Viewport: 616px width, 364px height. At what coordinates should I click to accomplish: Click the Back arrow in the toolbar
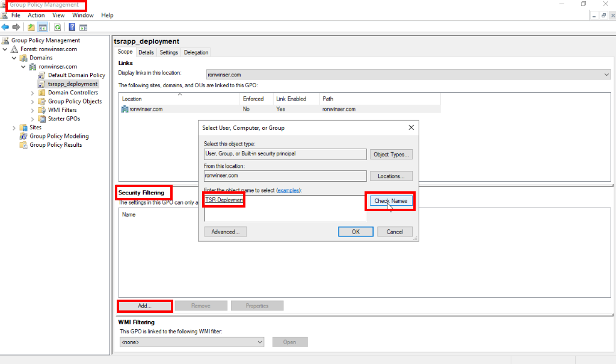[5, 27]
